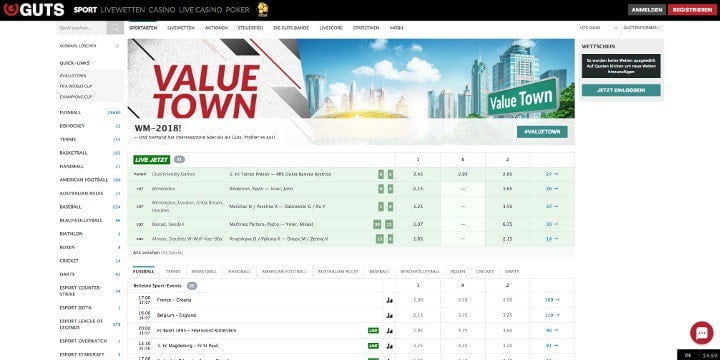This screenshot has width=720, height=360.
Task: Click the green live badge for Magdeburg match
Action: click(373, 346)
